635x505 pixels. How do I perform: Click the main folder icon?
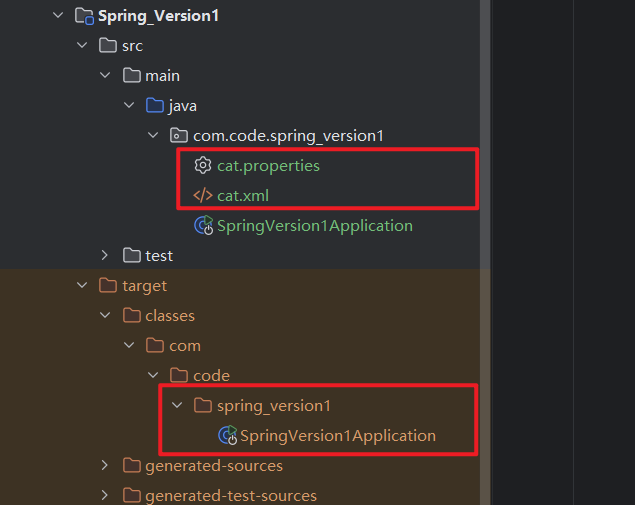pyautogui.click(x=132, y=75)
